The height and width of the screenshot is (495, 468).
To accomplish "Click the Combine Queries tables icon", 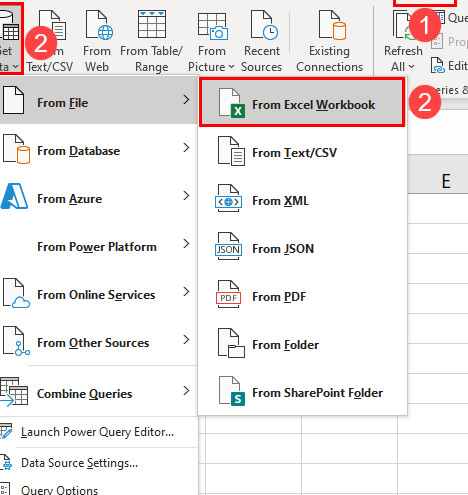I will [14, 392].
